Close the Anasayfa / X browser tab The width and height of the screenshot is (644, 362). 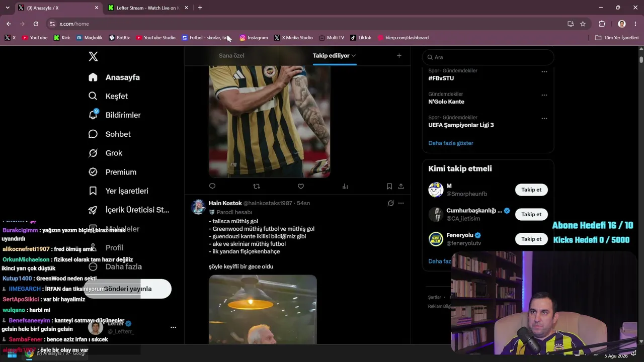pos(97,8)
